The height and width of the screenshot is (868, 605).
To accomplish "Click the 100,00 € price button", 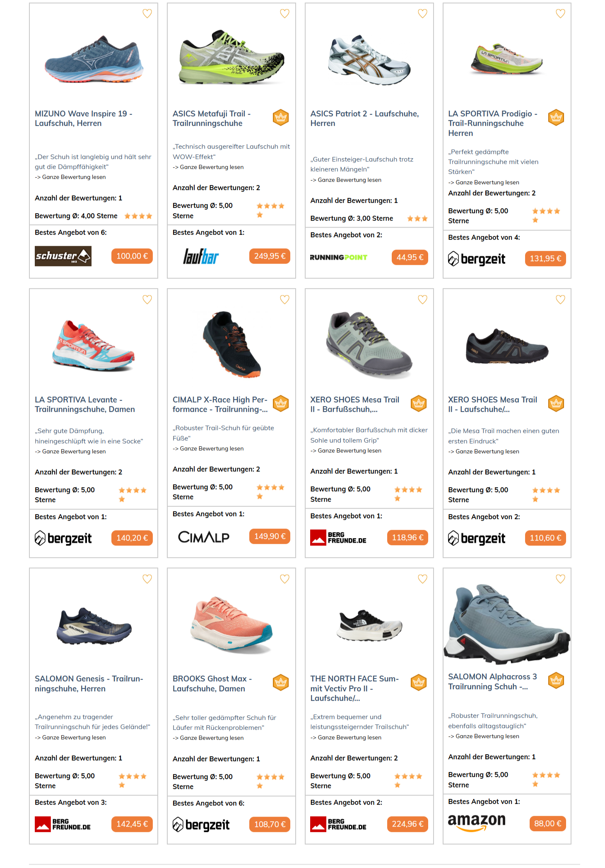I will click(132, 256).
